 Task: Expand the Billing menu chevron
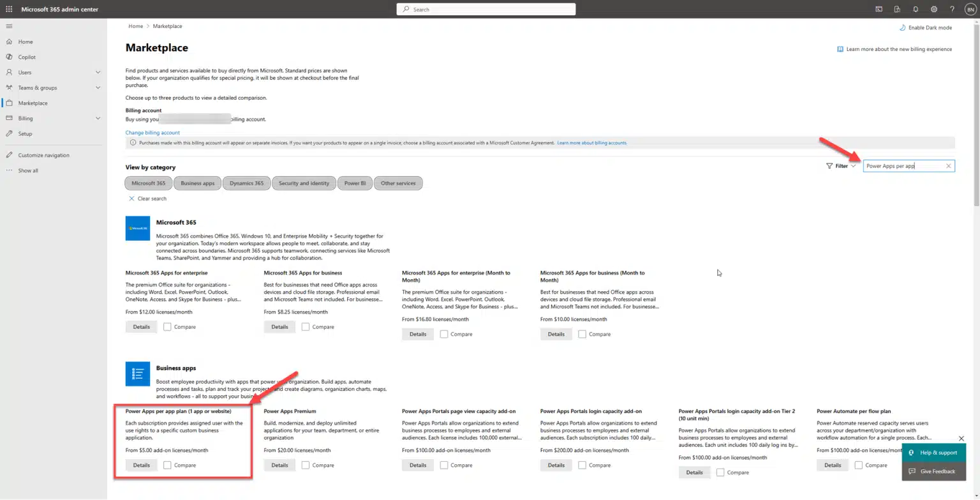point(98,118)
